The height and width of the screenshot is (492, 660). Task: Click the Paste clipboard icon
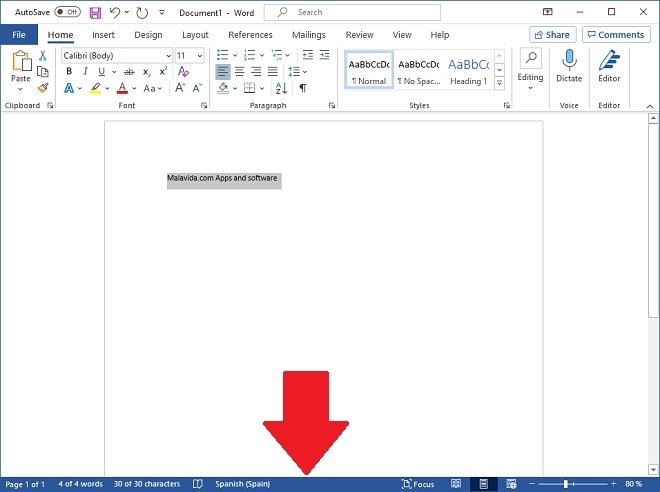click(x=21, y=61)
